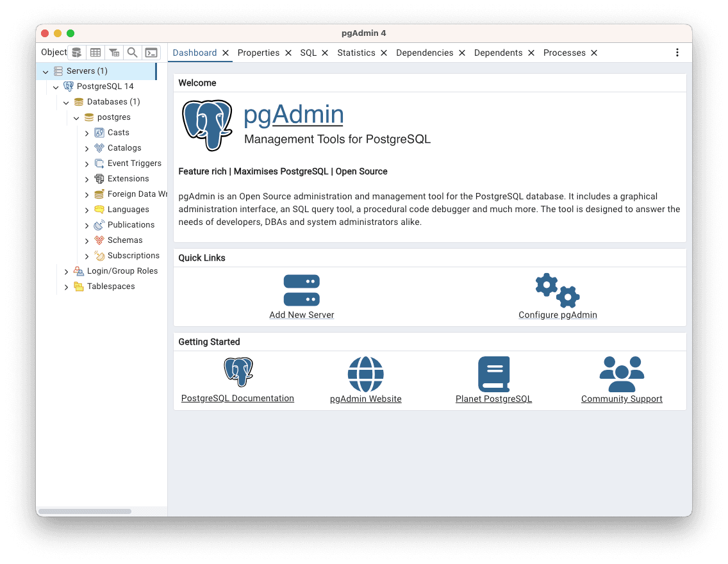The height and width of the screenshot is (564, 728).
Task: Switch to the SQL tab
Action: click(x=308, y=53)
